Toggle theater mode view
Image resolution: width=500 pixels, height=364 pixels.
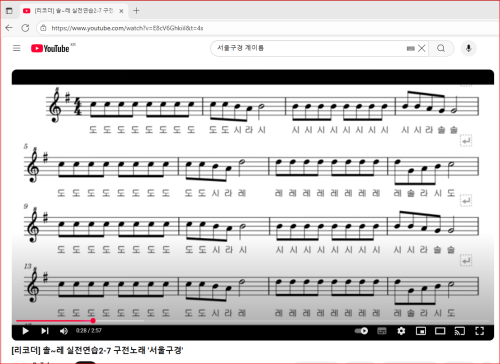click(x=440, y=331)
